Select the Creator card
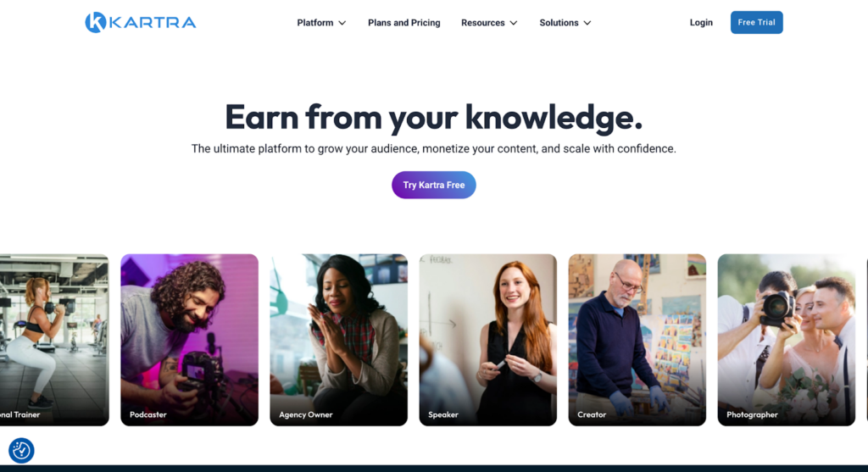The image size is (868, 472). (637, 340)
